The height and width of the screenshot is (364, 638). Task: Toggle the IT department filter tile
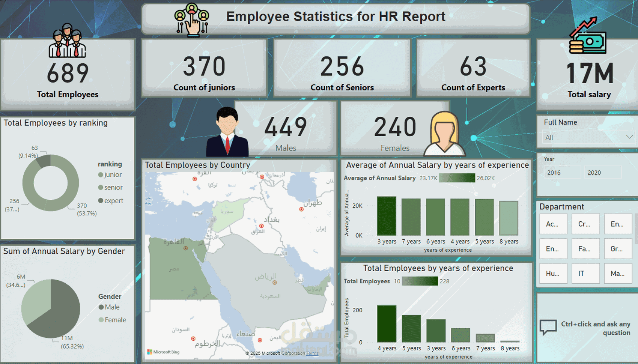tap(585, 273)
